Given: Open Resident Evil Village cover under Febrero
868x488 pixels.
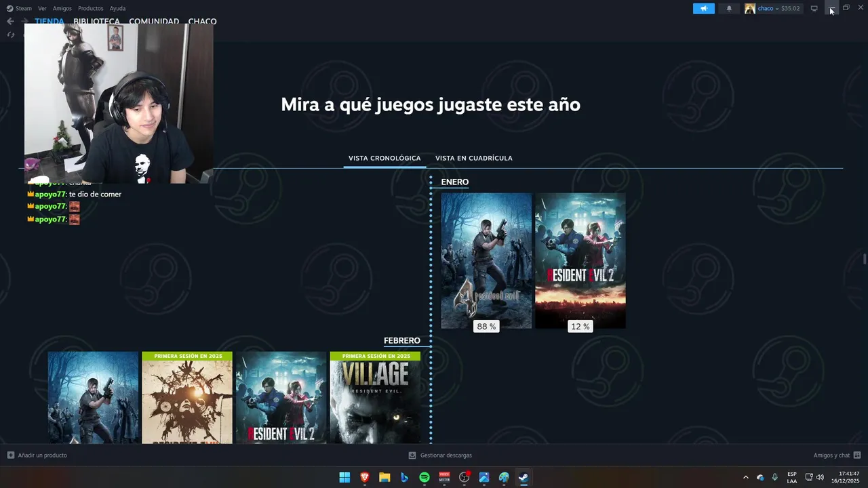Looking at the screenshot, I should [375, 397].
